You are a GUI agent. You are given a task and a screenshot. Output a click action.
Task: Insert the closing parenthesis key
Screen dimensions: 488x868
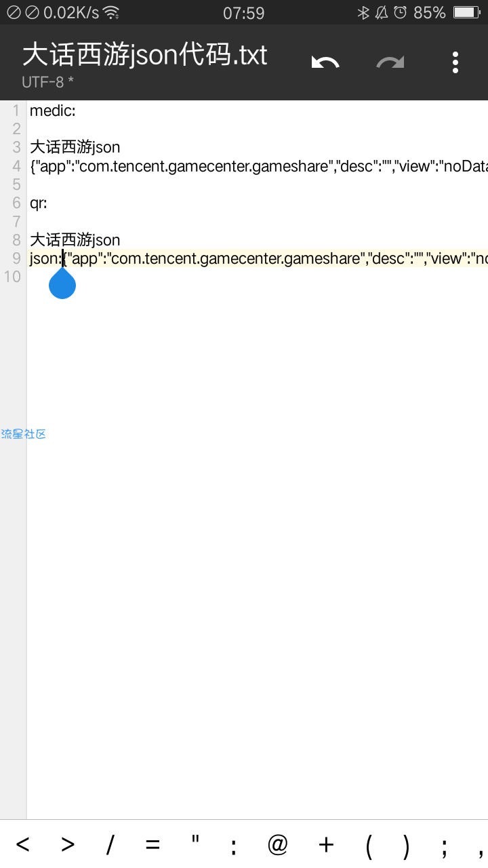click(x=406, y=845)
